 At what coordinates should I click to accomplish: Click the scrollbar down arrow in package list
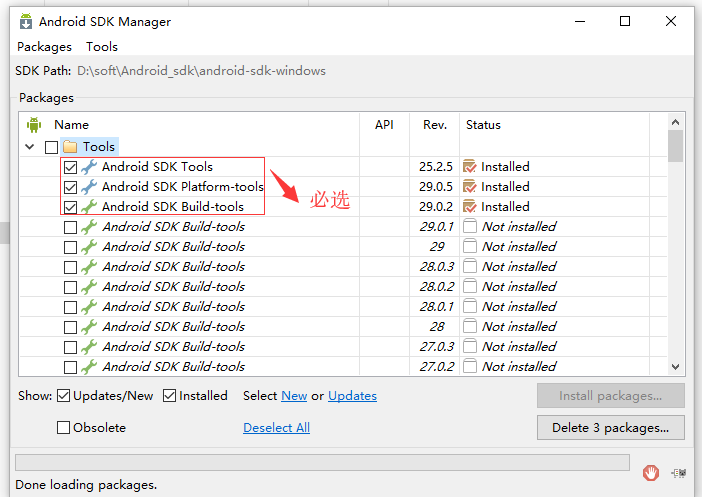675,367
